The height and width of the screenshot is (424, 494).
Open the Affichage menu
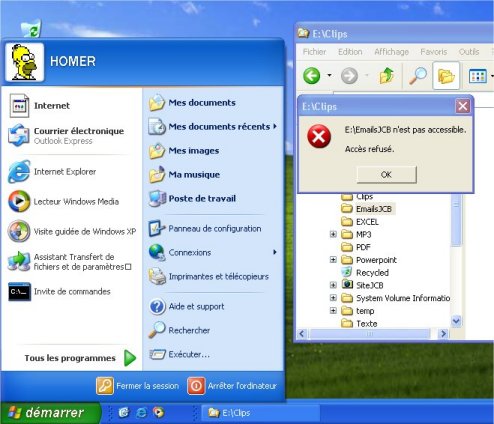click(x=391, y=52)
